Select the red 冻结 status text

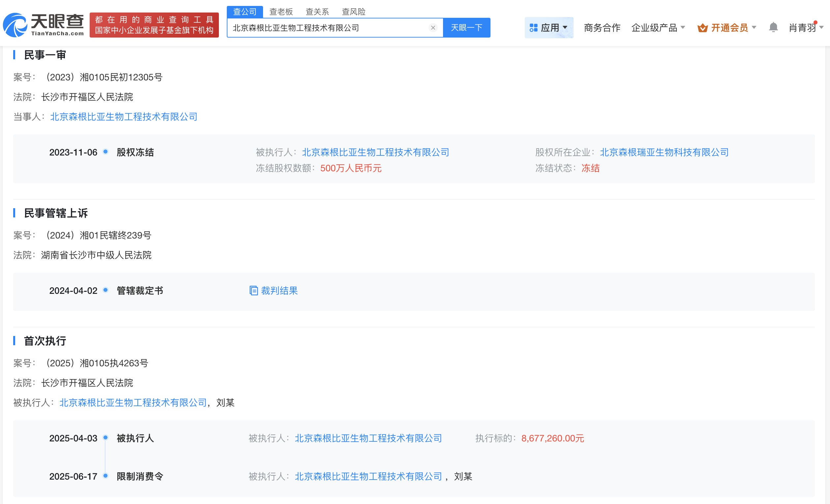pyautogui.click(x=590, y=168)
